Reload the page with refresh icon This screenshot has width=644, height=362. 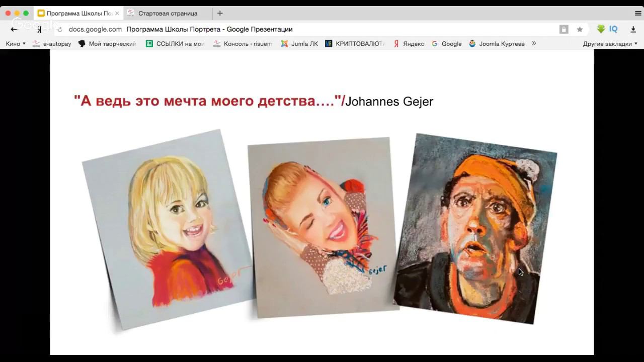pyautogui.click(x=59, y=30)
